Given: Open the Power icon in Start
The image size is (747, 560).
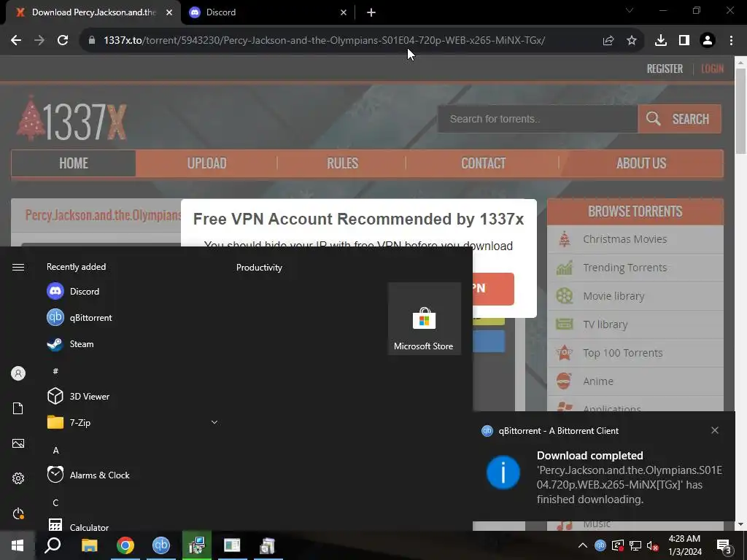Looking at the screenshot, I should point(18,514).
